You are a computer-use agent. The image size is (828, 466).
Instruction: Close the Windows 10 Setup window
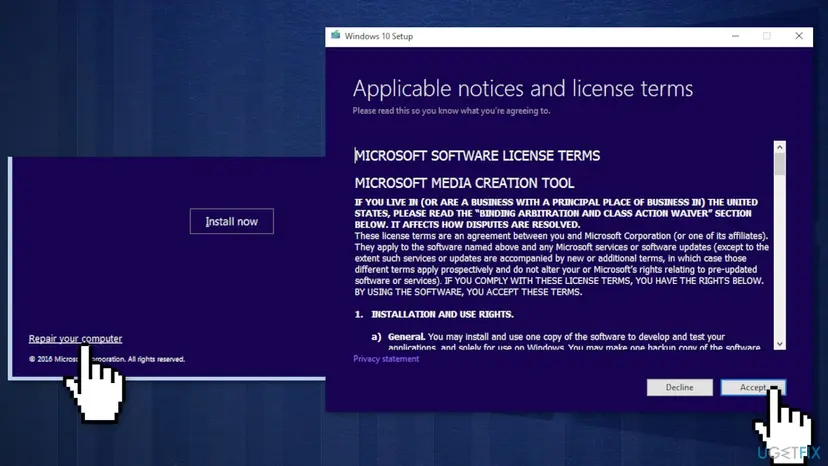point(799,36)
